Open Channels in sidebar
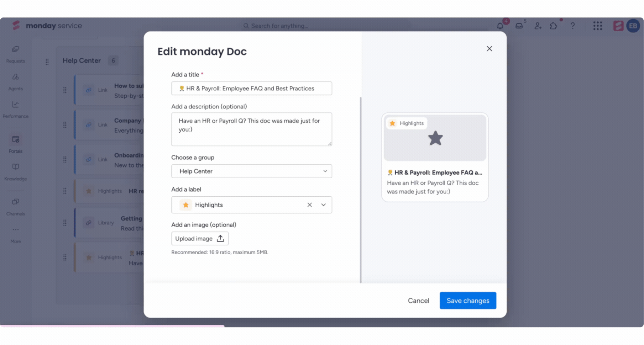Viewport: 644px width, 345px height. click(16, 207)
